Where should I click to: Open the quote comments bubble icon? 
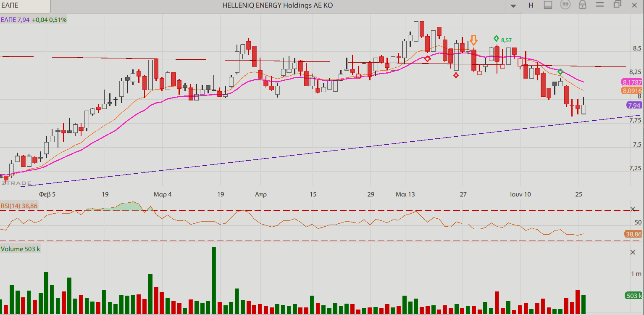coord(565,5)
